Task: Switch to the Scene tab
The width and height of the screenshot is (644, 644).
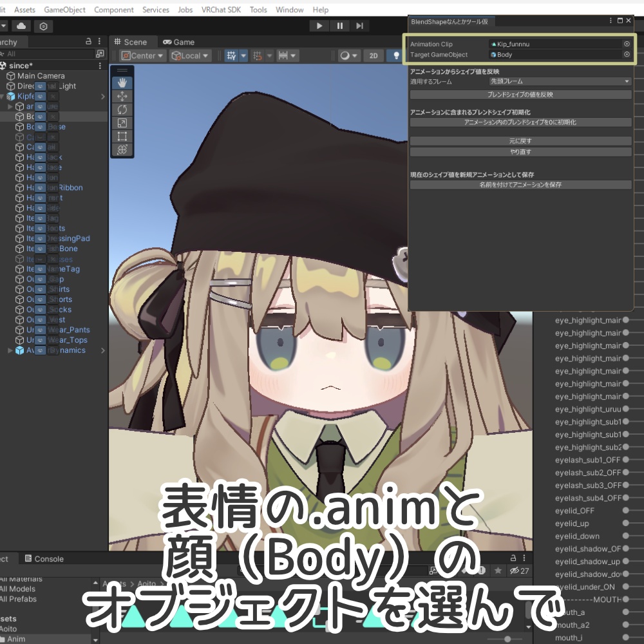Action: pos(131,42)
